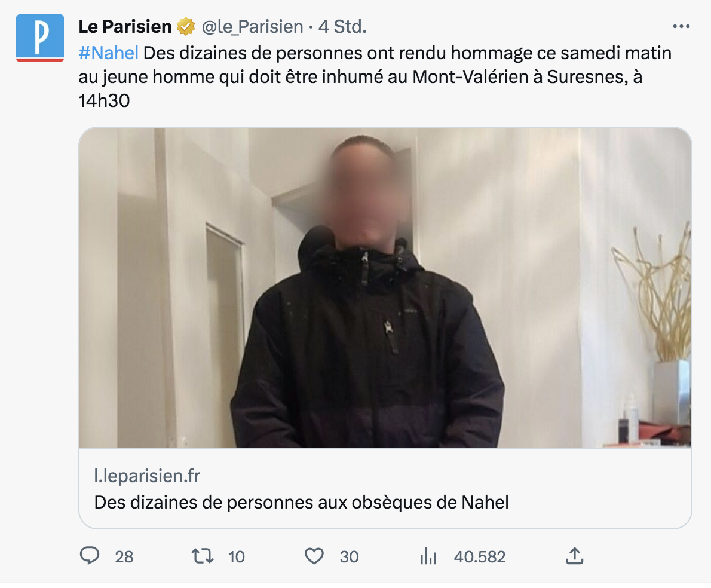Click the l.leparisien.fr domain label

click(x=147, y=476)
